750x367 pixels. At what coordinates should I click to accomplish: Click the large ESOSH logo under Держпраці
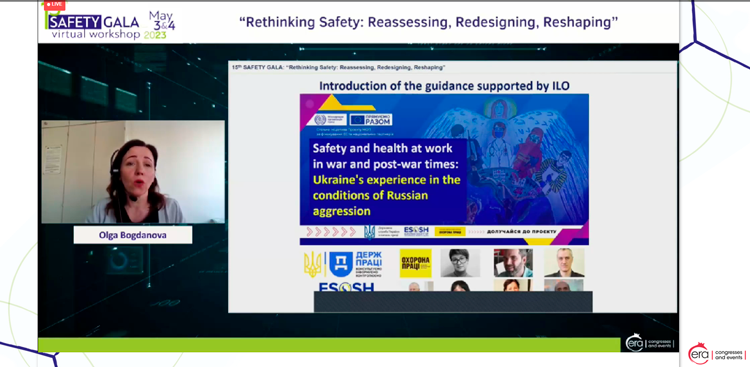346,286
